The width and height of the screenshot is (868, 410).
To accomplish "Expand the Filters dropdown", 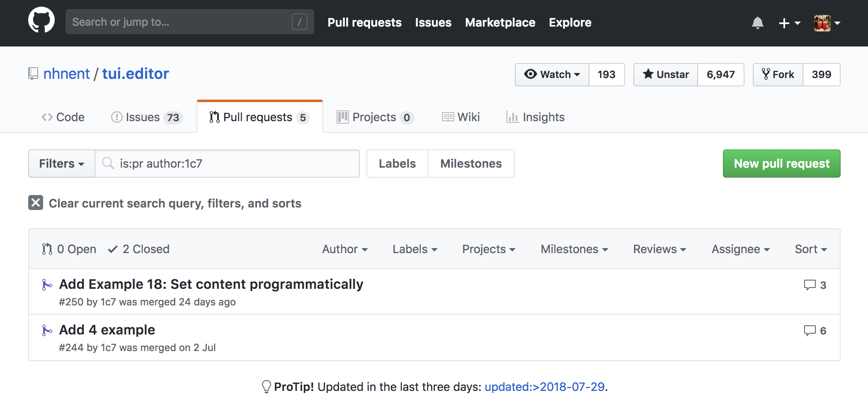I will (62, 164).
